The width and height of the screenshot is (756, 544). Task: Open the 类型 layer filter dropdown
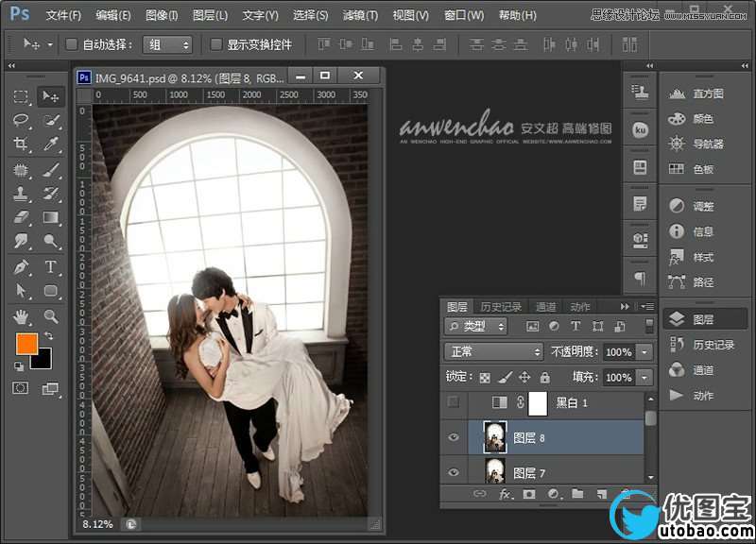pos(476,327)
